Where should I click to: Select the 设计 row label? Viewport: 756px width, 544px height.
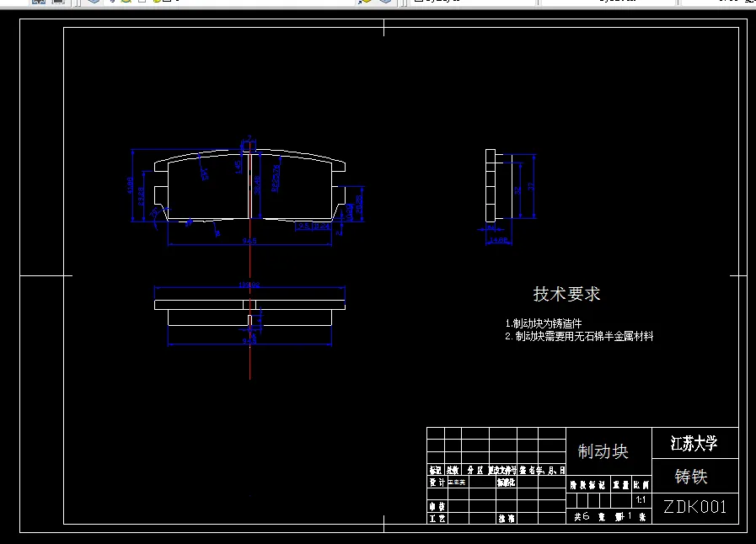tap(437, 483)
